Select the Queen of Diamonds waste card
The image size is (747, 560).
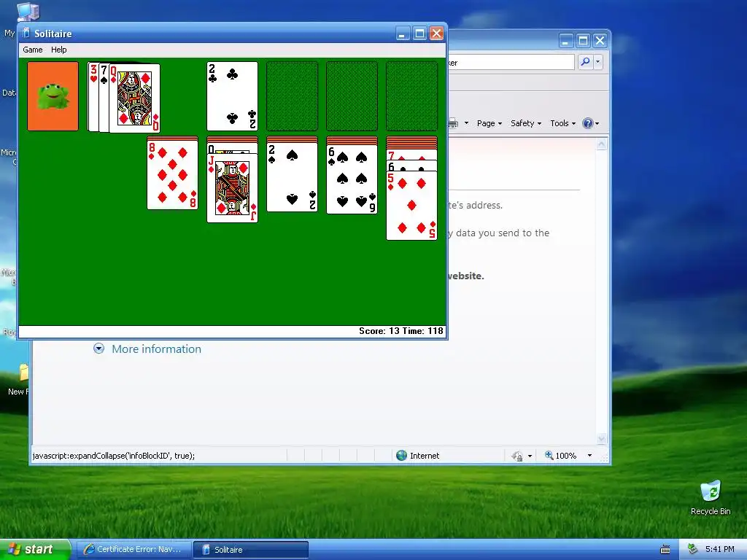(x=135, y=98)
